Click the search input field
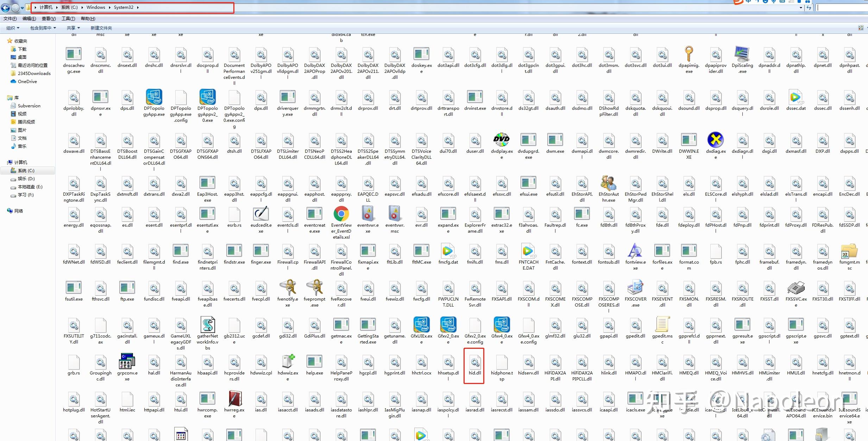Image resolution: width=868 pixels, height=441 pixels. click(x=842, y=7)
